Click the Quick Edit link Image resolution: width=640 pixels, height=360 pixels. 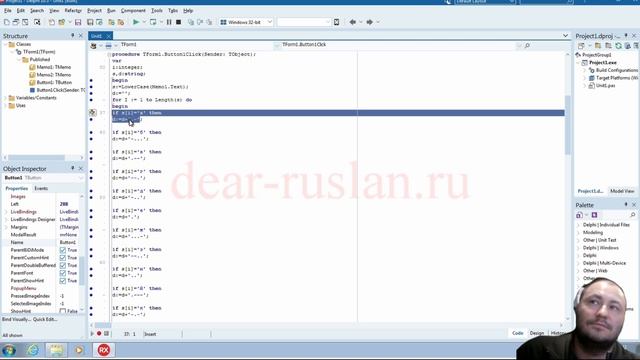[45, 319]
